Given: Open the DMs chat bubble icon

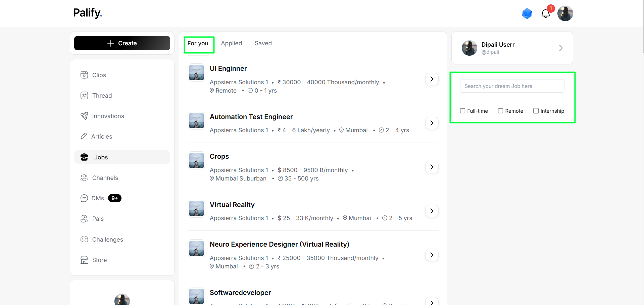Looking at the screenshot, I should 84,198.
